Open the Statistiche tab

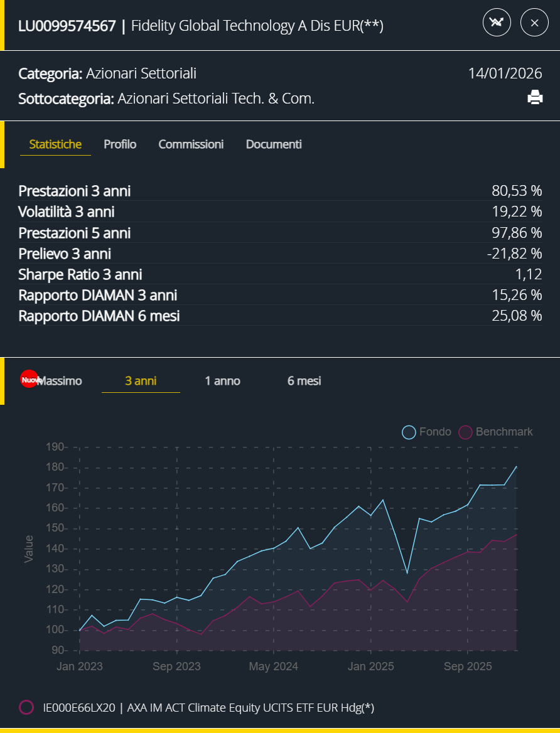tap(55, 144)
